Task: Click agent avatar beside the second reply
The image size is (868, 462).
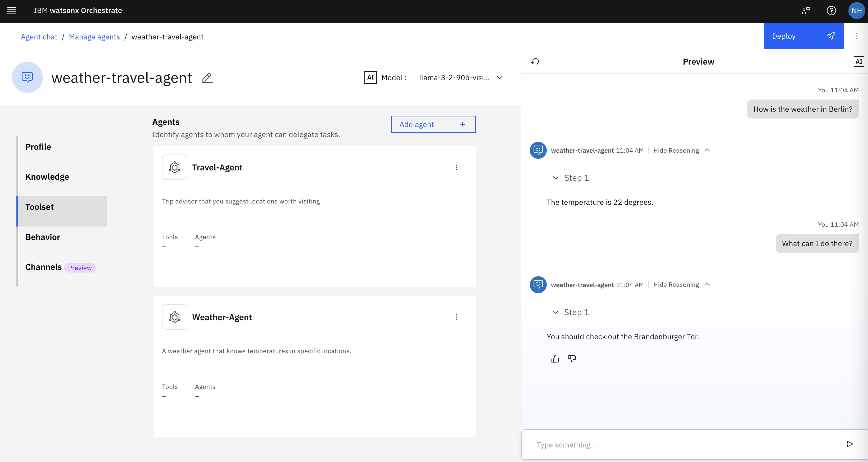Action: [538, 285]
